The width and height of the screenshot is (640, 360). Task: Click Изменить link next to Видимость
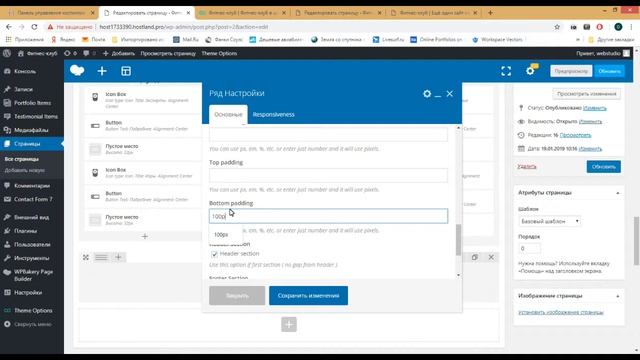pos(590,122)
